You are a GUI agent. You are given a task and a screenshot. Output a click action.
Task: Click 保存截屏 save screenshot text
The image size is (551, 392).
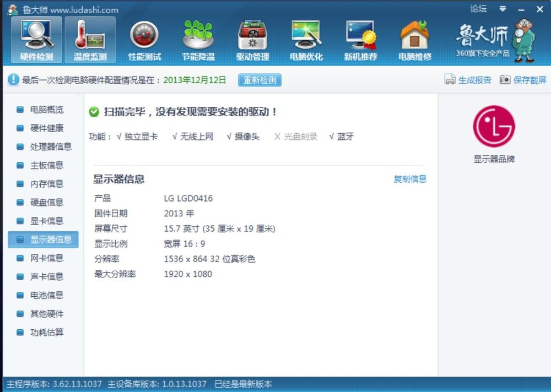coord(530,80)
